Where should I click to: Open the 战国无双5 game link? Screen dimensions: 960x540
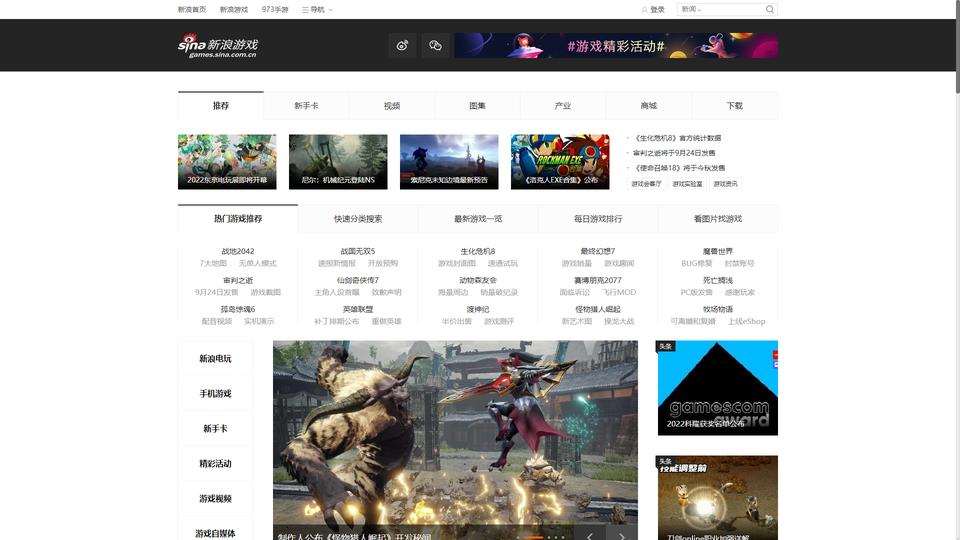click(x=358, y=251)
